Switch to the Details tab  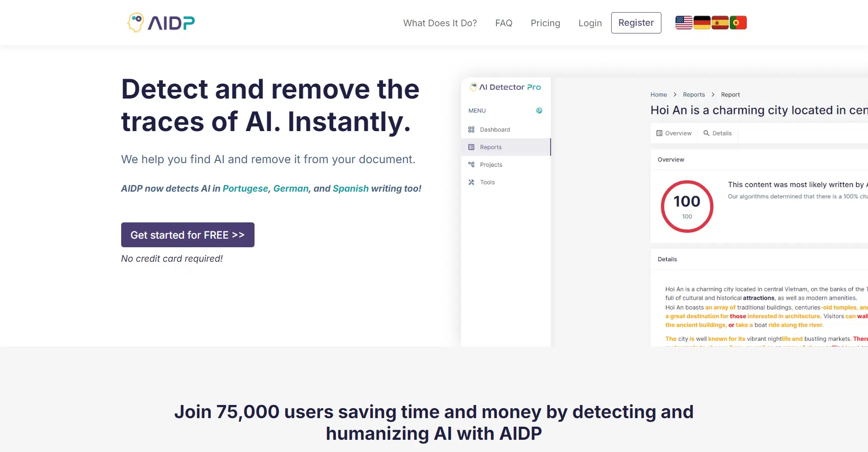[717, 133]
